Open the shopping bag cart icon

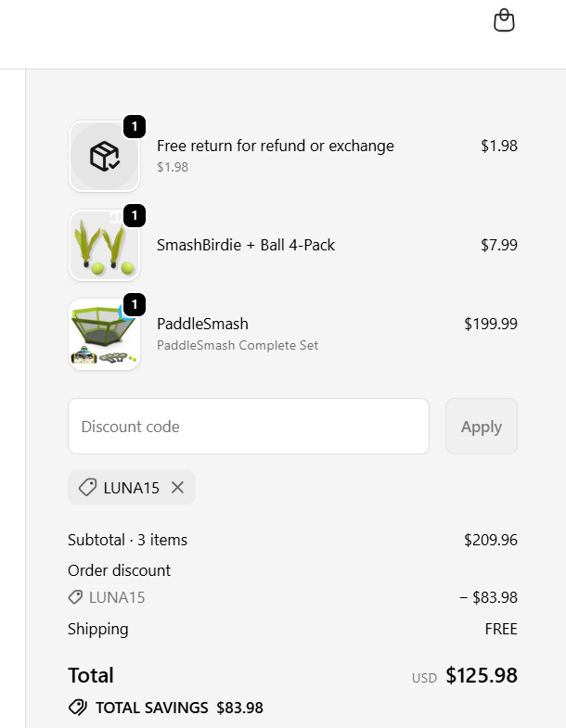coord(504,20)
